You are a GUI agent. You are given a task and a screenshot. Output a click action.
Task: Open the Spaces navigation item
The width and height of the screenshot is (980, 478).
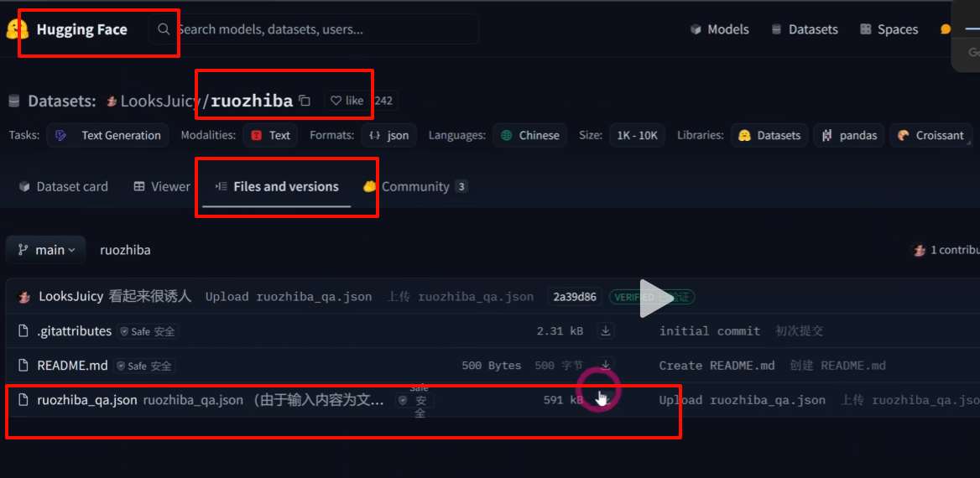(889, 29)
